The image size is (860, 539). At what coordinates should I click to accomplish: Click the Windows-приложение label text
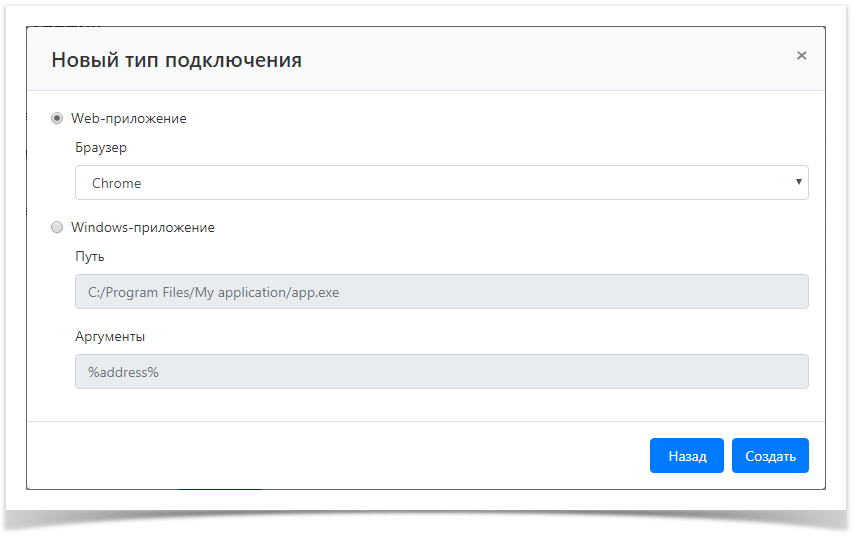pyautogui.click(x=143, y=227)
